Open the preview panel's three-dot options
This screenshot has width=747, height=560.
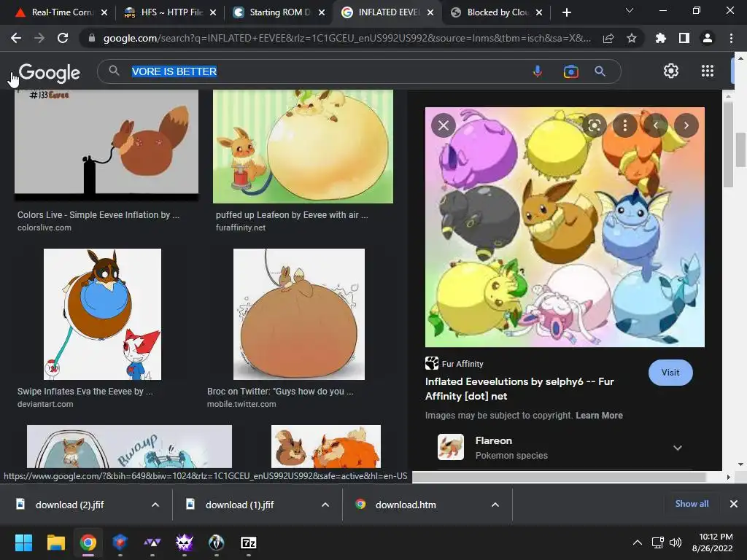click(x=625, y=125)
